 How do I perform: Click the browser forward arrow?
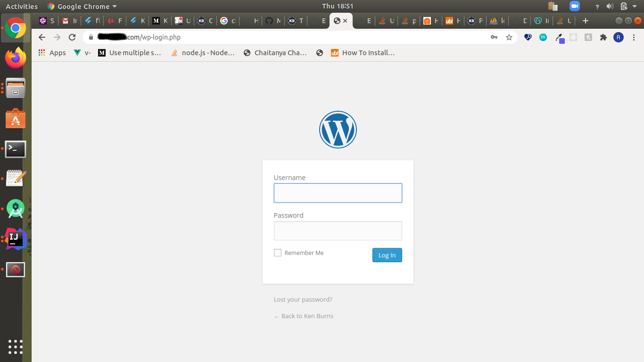[57, 37]
